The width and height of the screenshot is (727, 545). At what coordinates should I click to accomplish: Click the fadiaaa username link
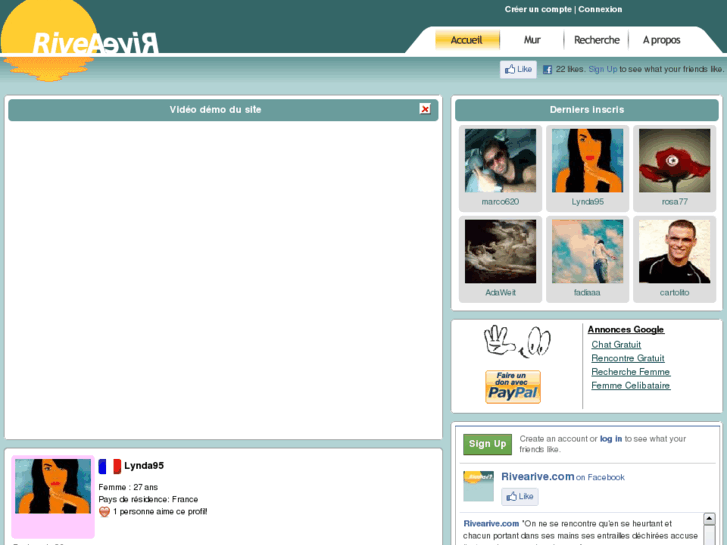pos(587,293)
